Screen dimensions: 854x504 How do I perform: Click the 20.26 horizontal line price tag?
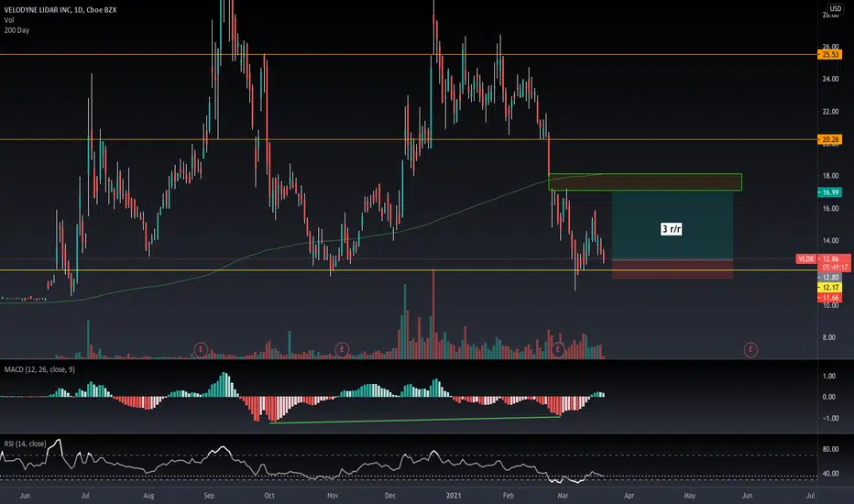830,139
